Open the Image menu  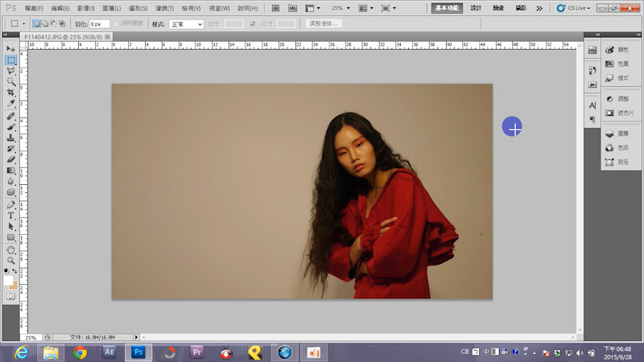tap(86, 8)
